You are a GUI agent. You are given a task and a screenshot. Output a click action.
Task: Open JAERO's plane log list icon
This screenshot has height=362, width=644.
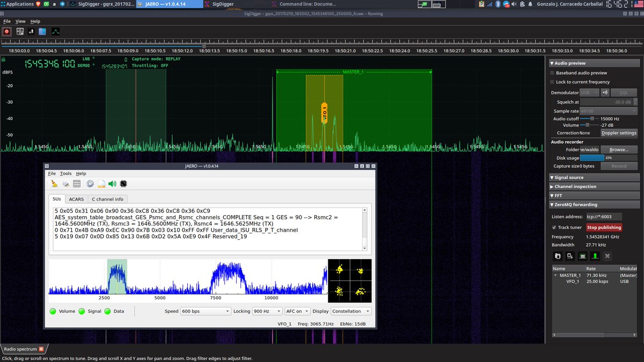(x=77, y=183)
